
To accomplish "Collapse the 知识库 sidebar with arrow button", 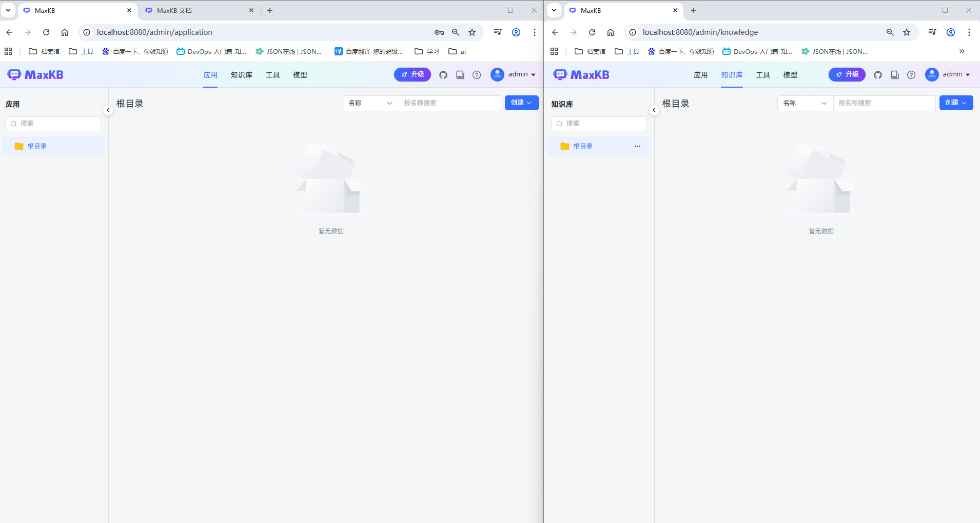I will (654, 110).
